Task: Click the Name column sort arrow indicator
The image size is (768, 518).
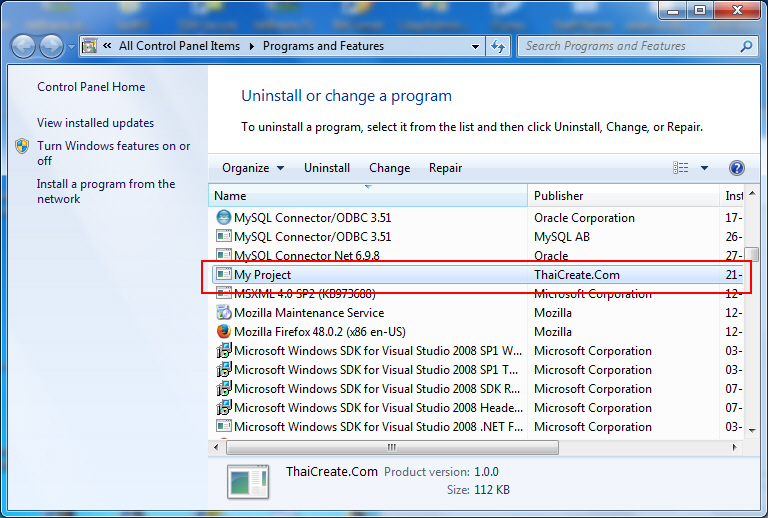Action: coord(368,187)
